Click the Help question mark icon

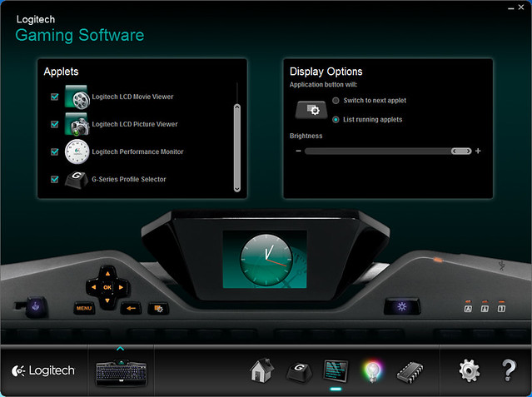click(x=509, y=370)
